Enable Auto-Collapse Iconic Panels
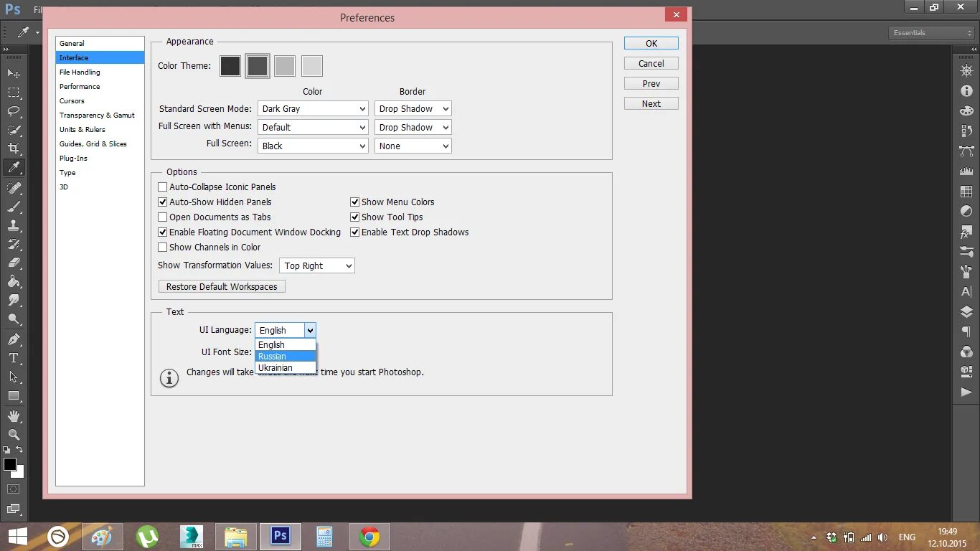Image resolution: width=980 pixels, height=551 pixels. tap(162, 187)
